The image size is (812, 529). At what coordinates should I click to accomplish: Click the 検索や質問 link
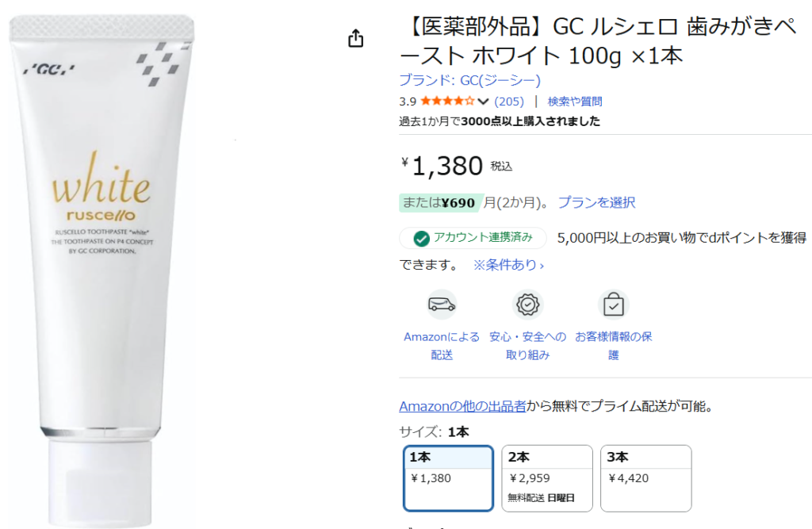(x=575, y=102)
